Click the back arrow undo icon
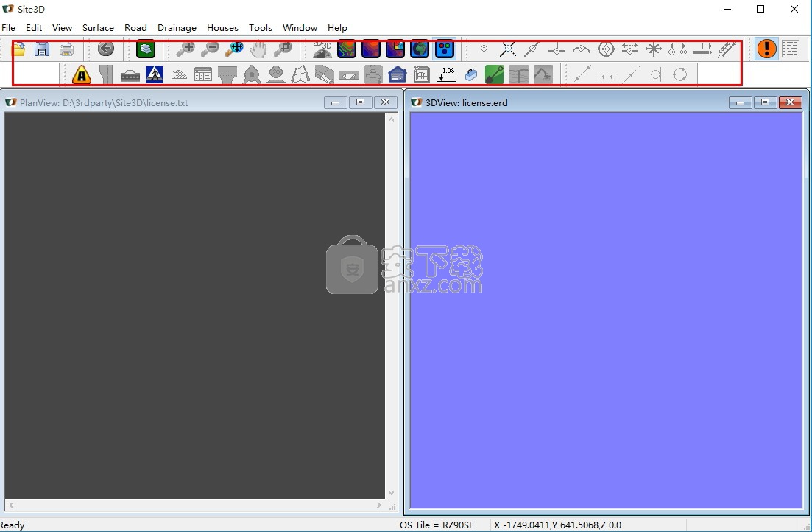The width and height of the screenshot is (812, 532). tap(106, 49)
